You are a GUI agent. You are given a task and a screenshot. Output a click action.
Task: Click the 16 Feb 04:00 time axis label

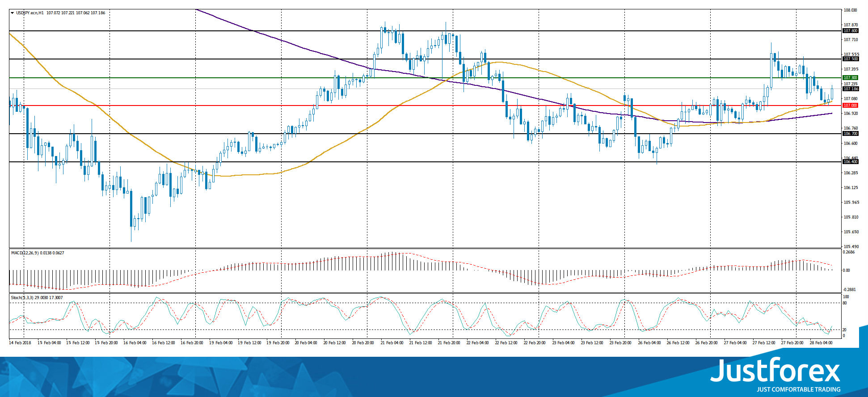pos(135,343)
